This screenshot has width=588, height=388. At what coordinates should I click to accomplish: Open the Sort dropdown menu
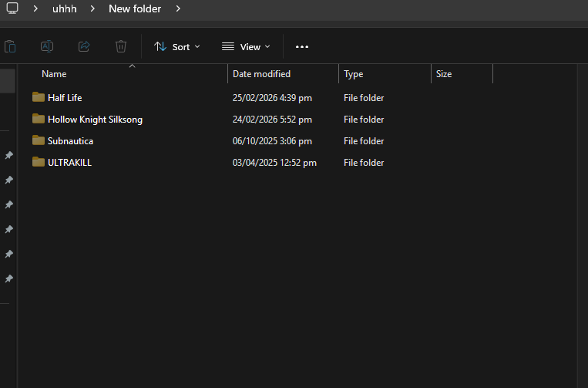[176, 46]
